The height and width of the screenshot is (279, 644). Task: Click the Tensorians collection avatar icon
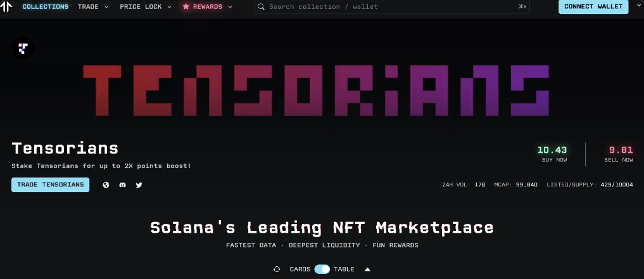[23, 48]
